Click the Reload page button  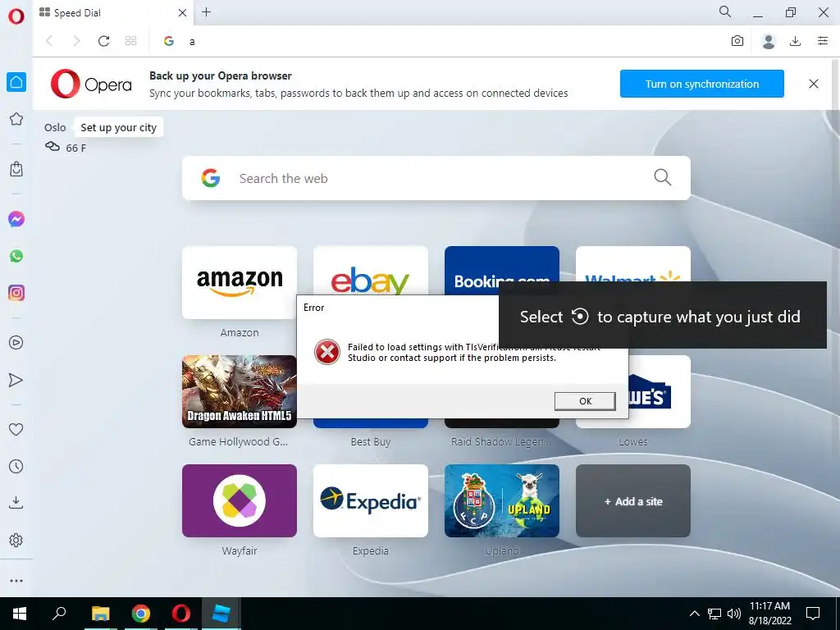coord(103,41)
